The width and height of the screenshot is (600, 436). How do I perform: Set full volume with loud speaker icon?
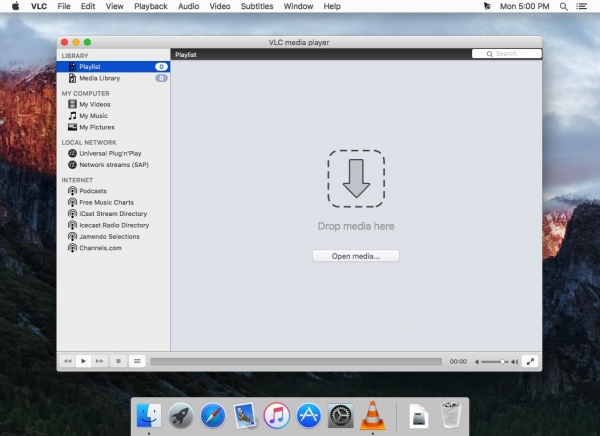coord(515,361)
